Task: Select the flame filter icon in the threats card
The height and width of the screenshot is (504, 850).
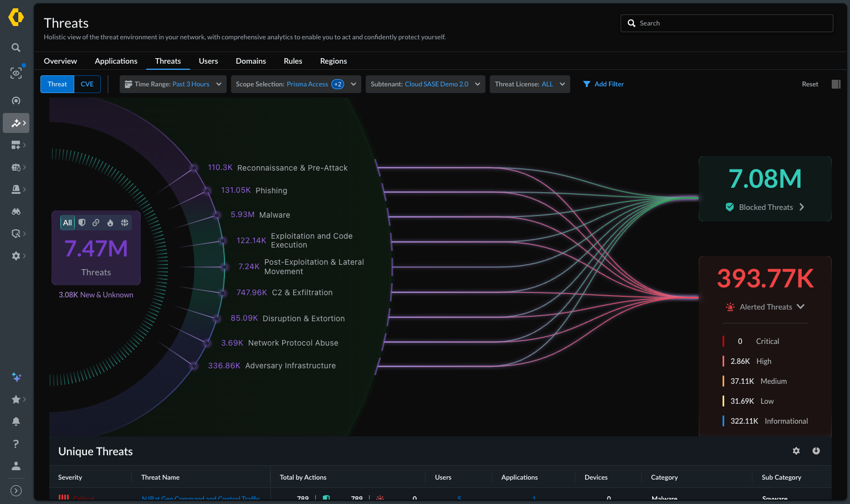Action: (110, 223)
